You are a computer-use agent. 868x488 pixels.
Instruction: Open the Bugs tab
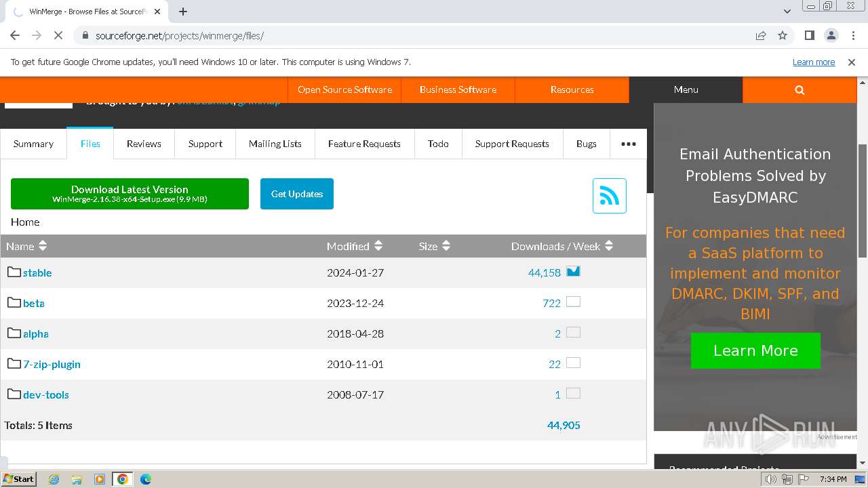tap(587, 144)
